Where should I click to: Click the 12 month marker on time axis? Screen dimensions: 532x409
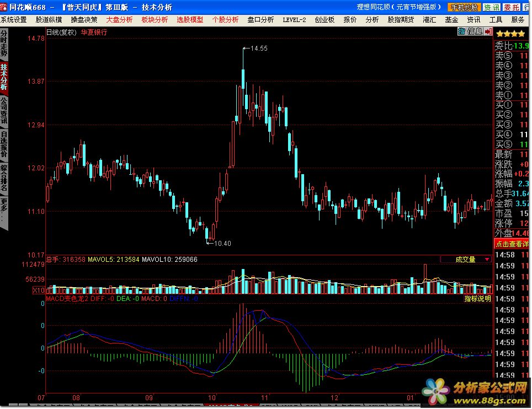pyautogui.click(x=334, y=398)
